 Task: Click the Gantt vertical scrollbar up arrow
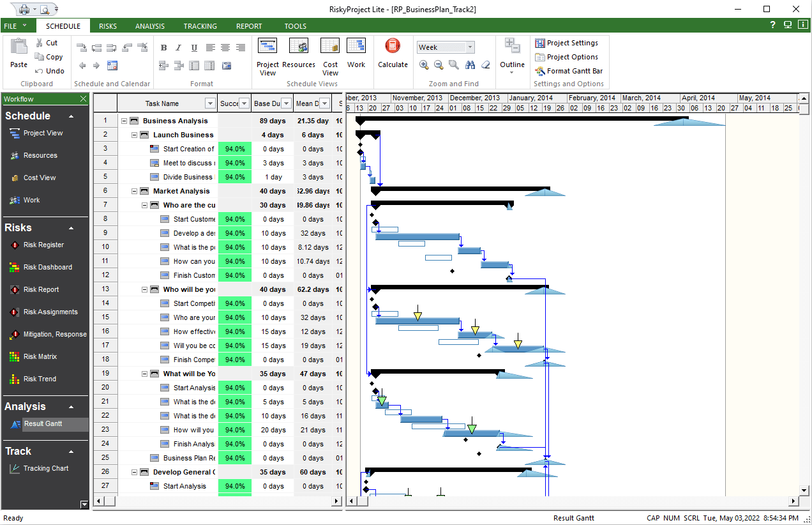(804, 98)
